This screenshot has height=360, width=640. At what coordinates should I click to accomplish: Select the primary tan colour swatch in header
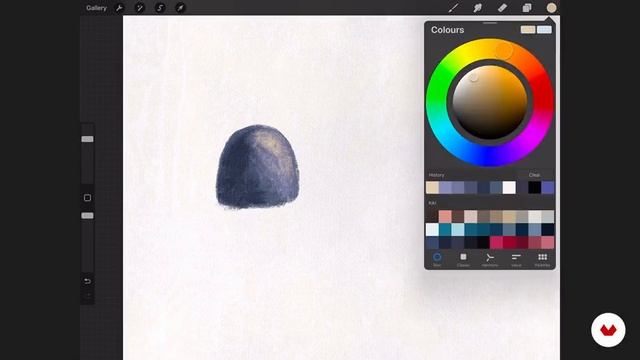[x=528, y=30]
